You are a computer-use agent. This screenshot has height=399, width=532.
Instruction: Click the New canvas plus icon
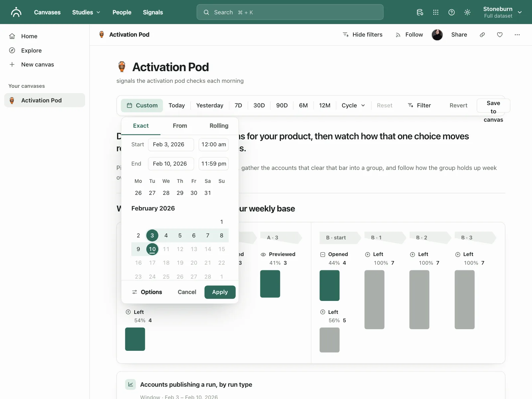point(12,65)
